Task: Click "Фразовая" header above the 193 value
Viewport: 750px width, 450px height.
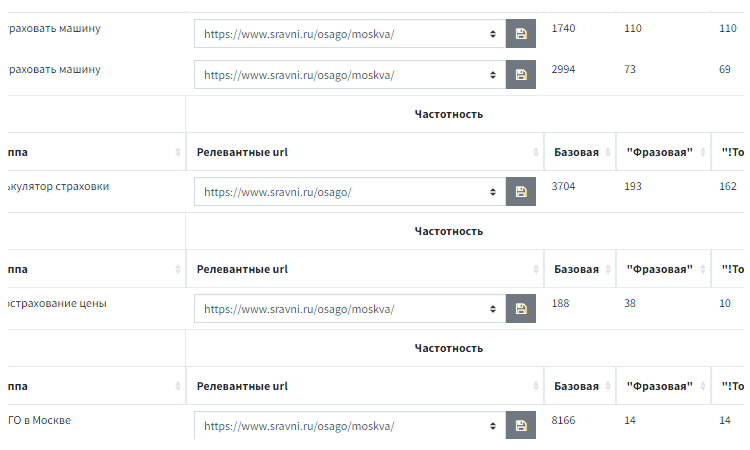Action: pos(659,152)
